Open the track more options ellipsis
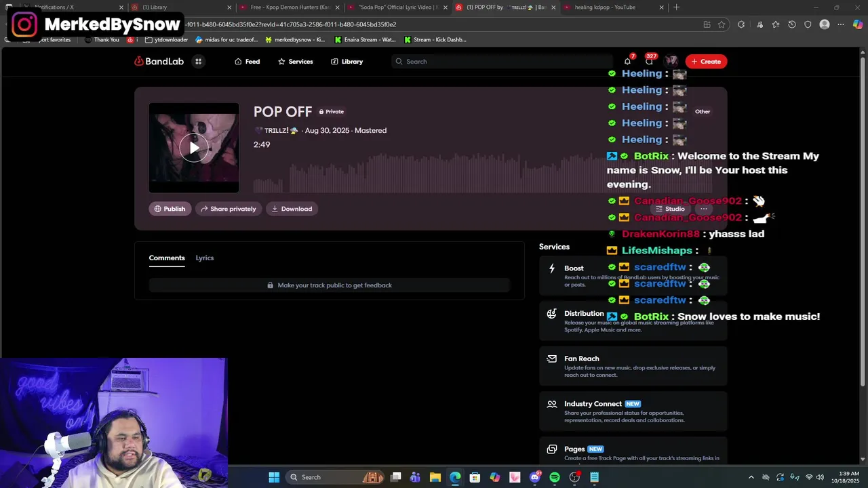The height and width of the screenshot is (488, 868). tap(703, 209)
